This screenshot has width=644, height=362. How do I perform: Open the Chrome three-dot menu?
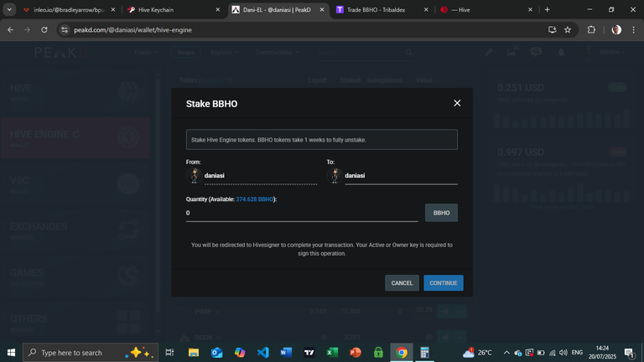[x=633, y=29]
